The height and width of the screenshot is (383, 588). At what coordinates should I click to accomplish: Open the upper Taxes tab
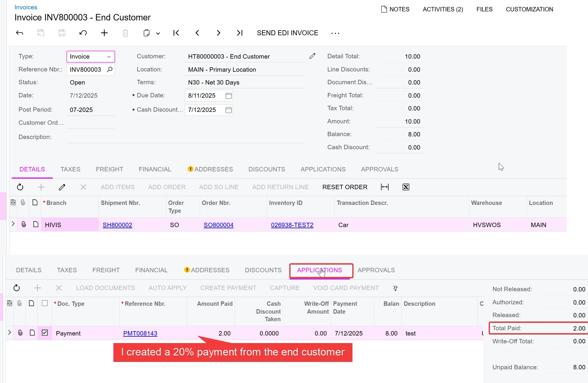click(70, 169)
